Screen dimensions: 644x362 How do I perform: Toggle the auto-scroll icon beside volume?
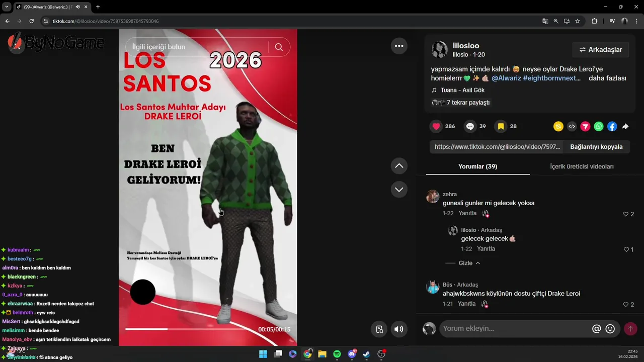(379, 329)
